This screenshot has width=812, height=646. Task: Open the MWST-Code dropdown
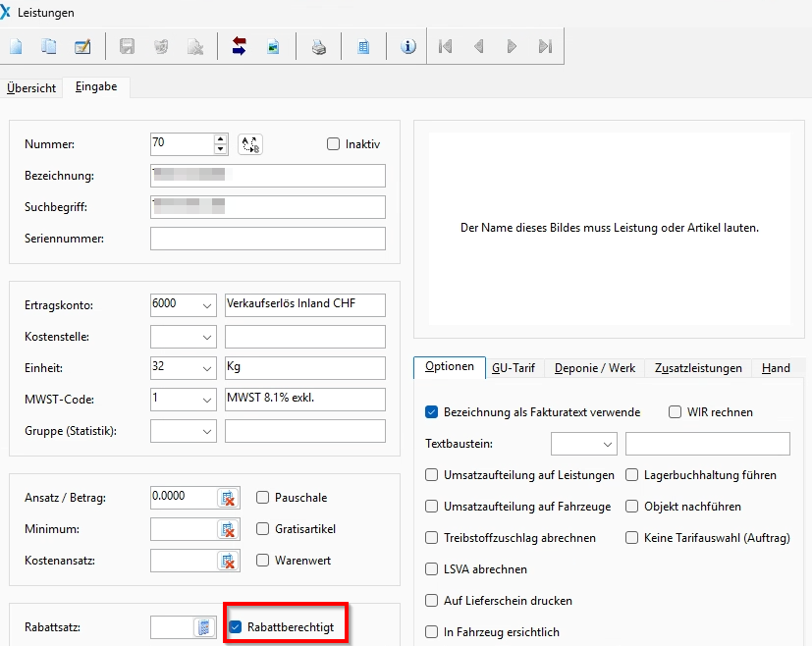click(207, 400)
